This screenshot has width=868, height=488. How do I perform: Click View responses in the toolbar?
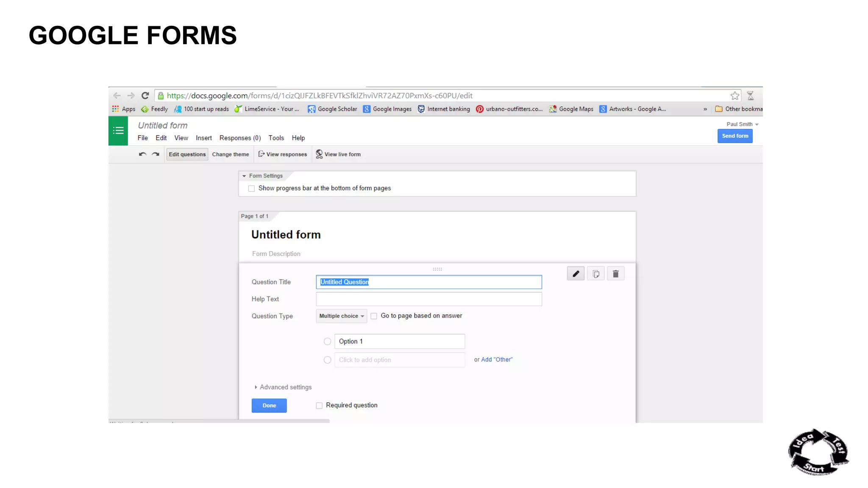(283, 154)
